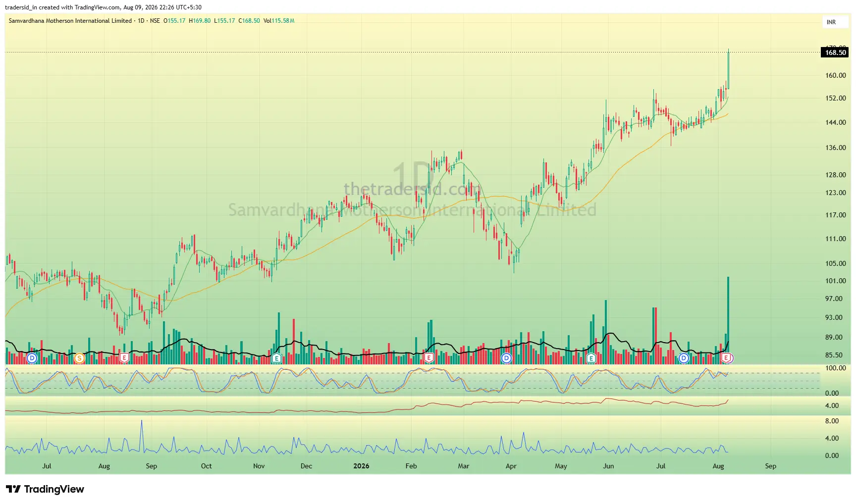The height and width of the screenshot is (504, 856).
Task: Open the red earnings 'E' marker in February 2026
Action: point(429,357)
